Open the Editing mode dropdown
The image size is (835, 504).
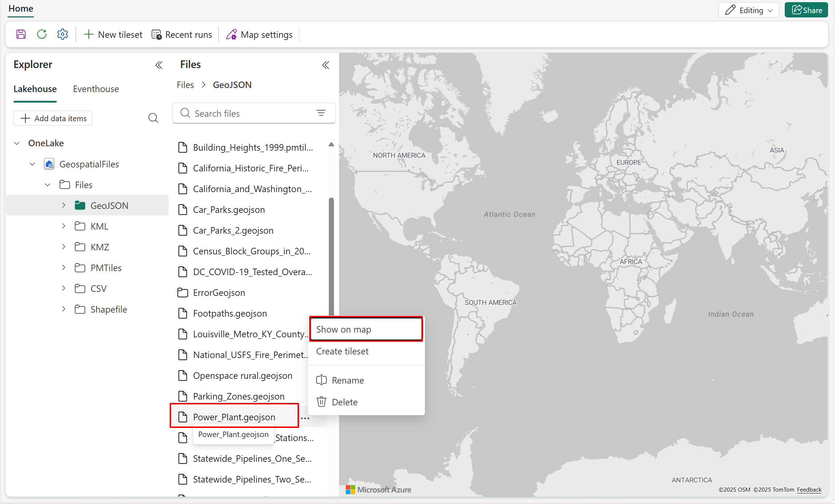click(x=748, y=10)
